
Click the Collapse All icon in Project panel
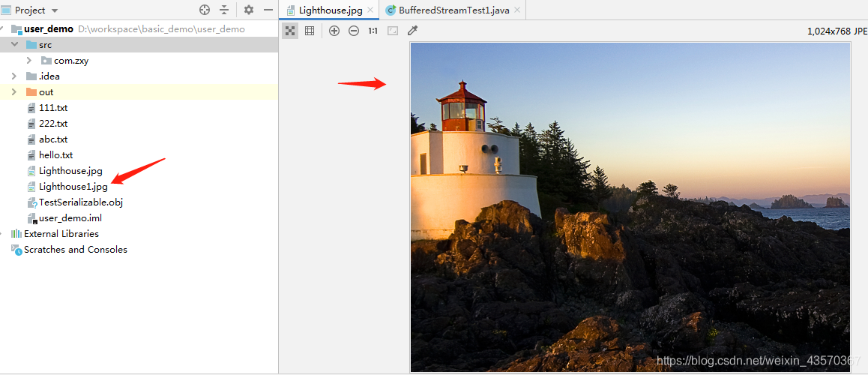[223, 10]
